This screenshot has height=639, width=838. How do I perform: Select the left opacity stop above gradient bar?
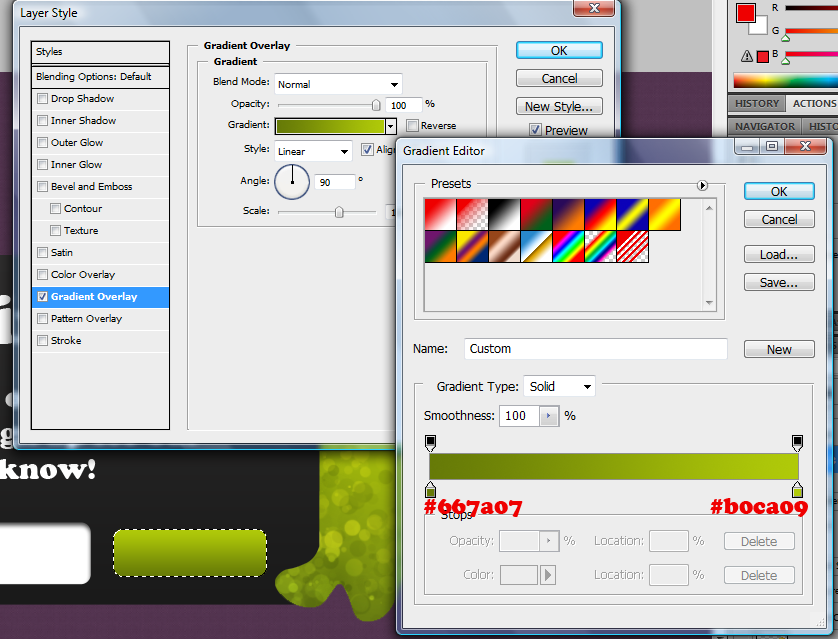click(430, 443)
